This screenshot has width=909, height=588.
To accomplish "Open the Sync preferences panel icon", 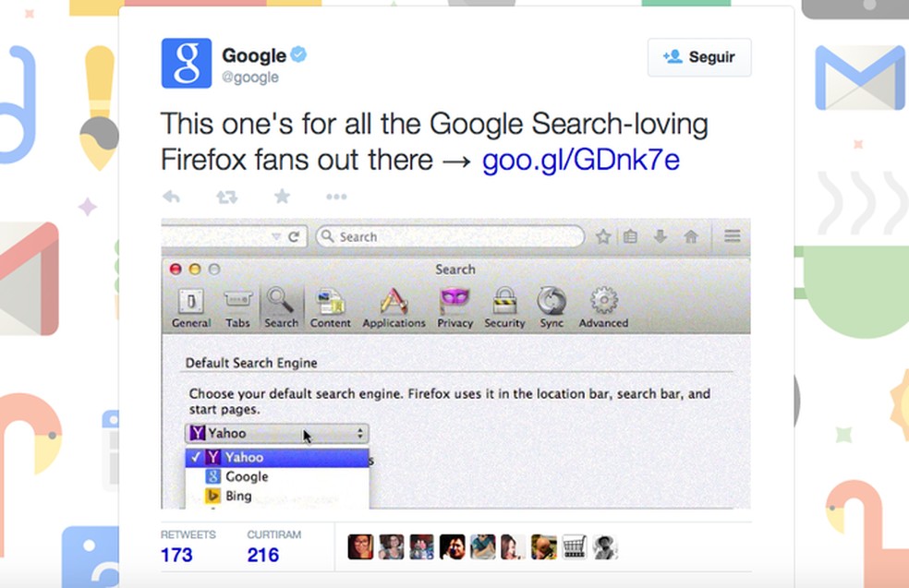I will [551, 305].
